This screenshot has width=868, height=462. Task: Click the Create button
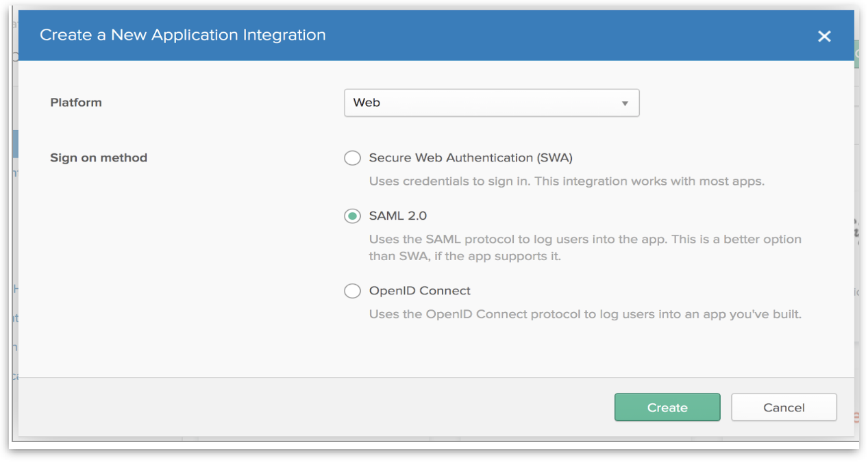point(667,407)
